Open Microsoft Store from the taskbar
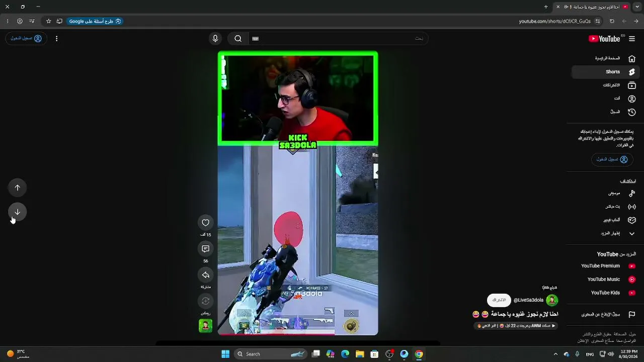Screen dimensions: 644x362 pos(374,354)
